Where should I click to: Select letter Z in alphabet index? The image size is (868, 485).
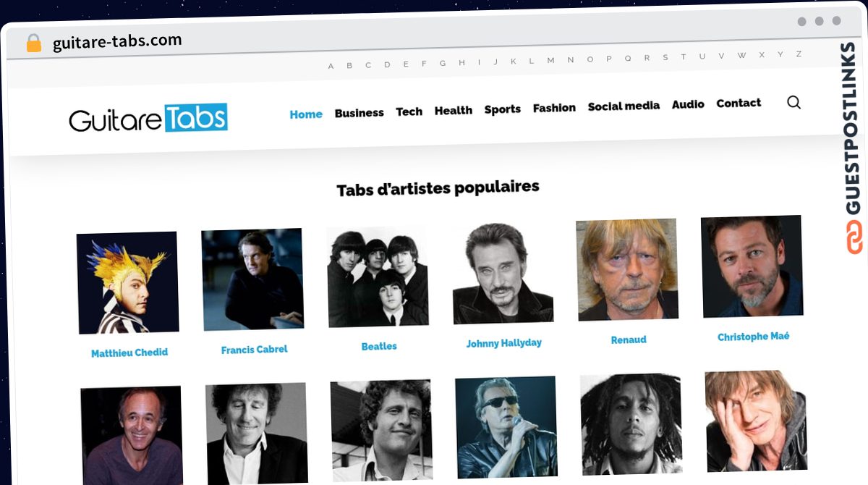click(x=799, y=54)
